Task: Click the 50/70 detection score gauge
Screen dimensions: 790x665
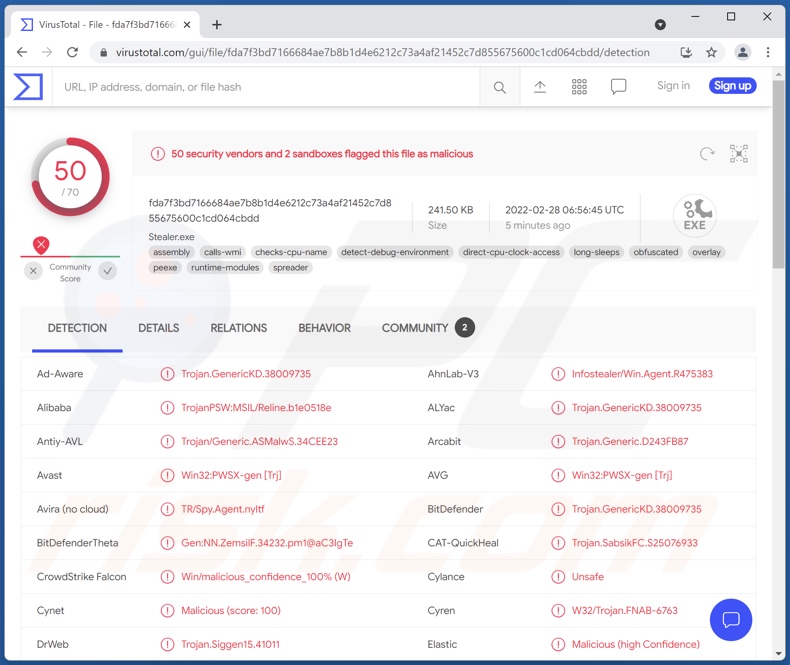Action: (70, 177)
